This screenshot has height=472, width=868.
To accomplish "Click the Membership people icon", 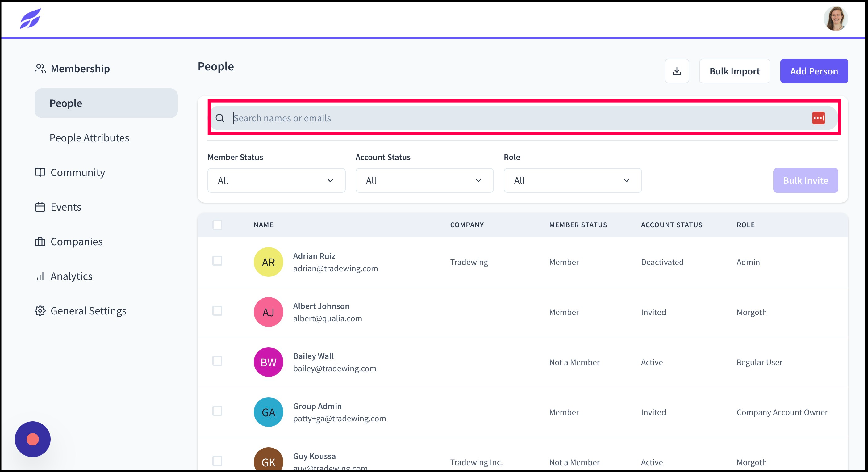I will [40, 69].
